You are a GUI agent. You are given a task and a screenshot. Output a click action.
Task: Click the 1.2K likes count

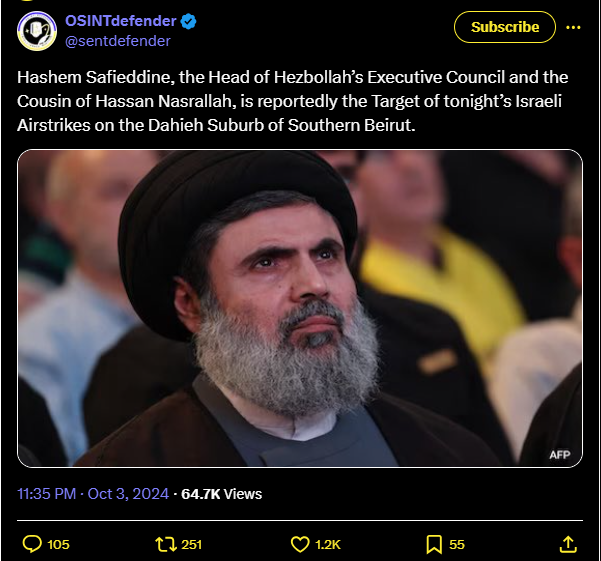click(x=328, y=544)
